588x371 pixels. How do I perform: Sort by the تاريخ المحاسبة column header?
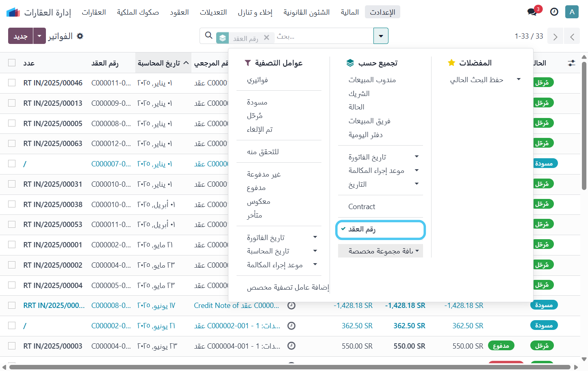pos(163,63)
